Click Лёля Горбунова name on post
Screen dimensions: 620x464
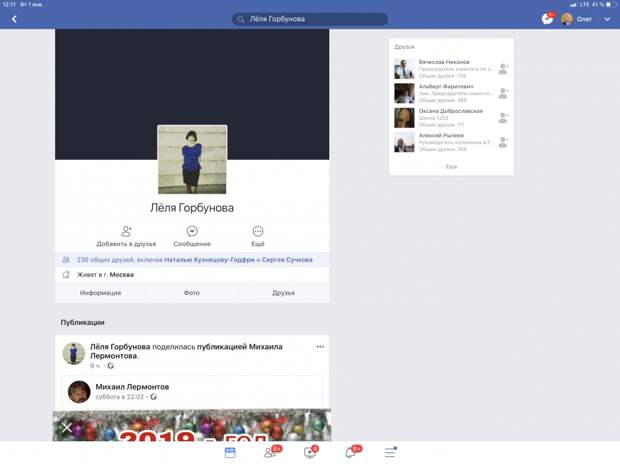coord(120,347)
